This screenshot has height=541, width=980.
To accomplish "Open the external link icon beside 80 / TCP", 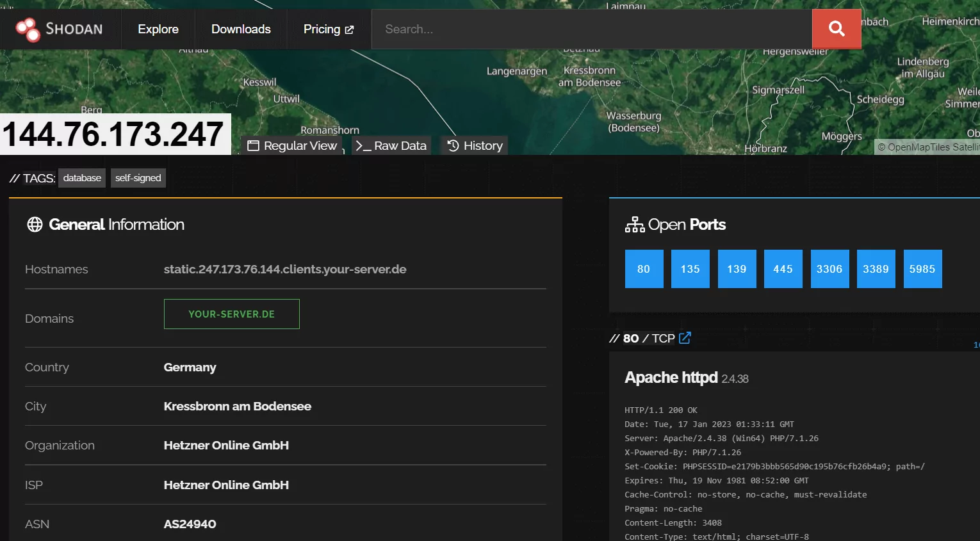I will pyautogui.click(x=685, y=338).
